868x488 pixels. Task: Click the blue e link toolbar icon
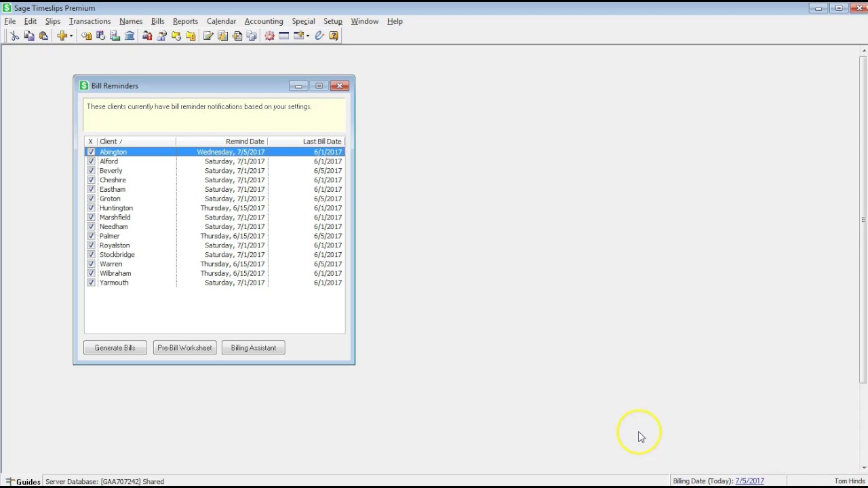(x=319, y=36)
